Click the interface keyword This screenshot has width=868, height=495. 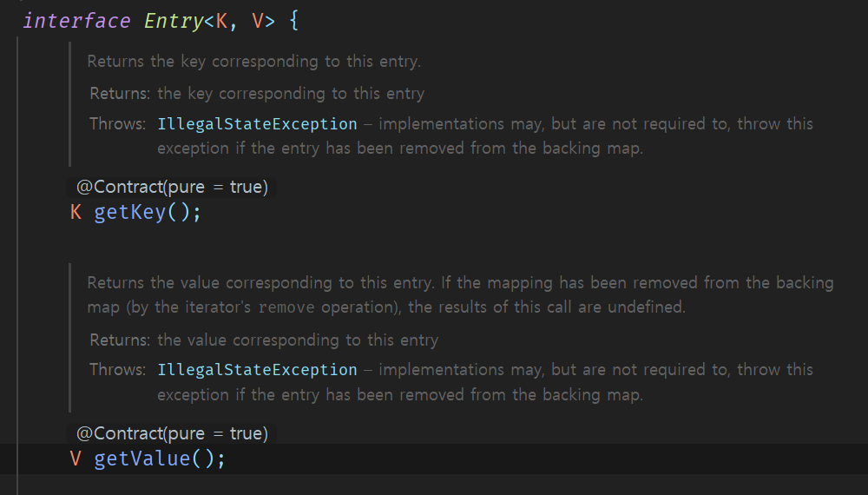click(x=76, y=21)
